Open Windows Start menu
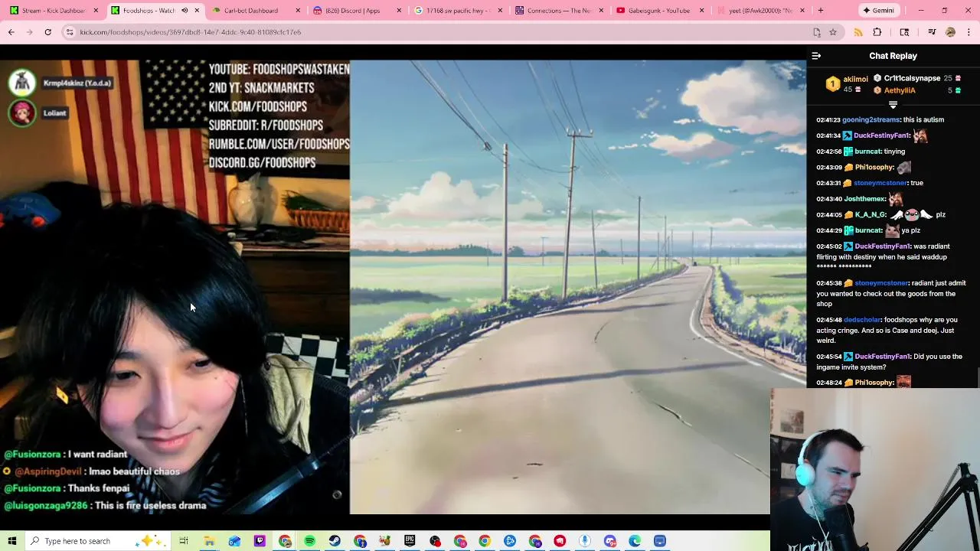The height and width of the screenshot is (551, 980). pyautogui.click(x=11, y=541)
